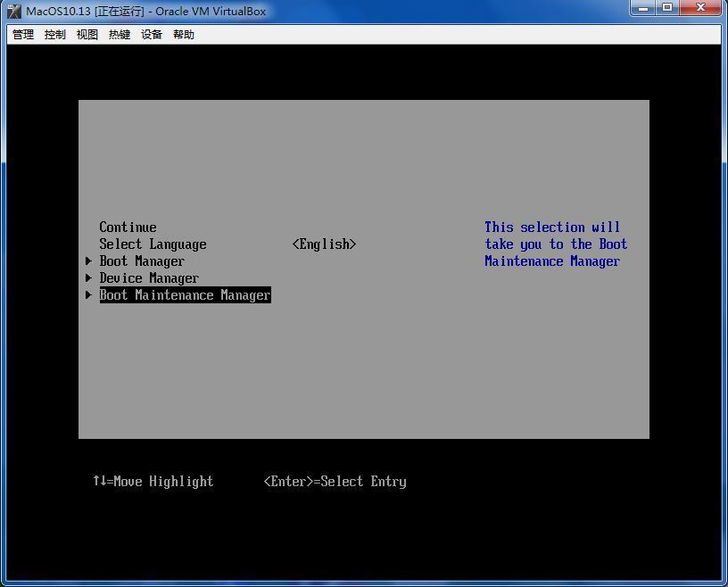Open Boot Manager entry
The image size is (728, 587).
click(142, 261)
